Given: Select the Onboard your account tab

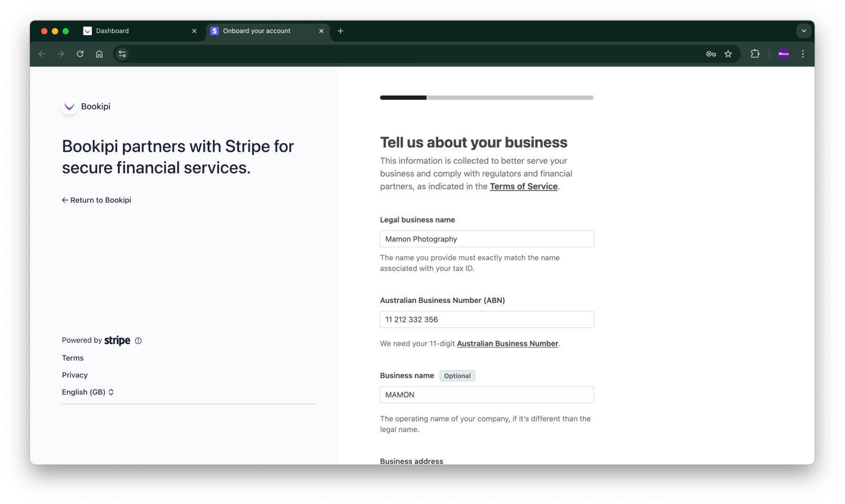Looking at the screenshot, I should click(257, 31).
